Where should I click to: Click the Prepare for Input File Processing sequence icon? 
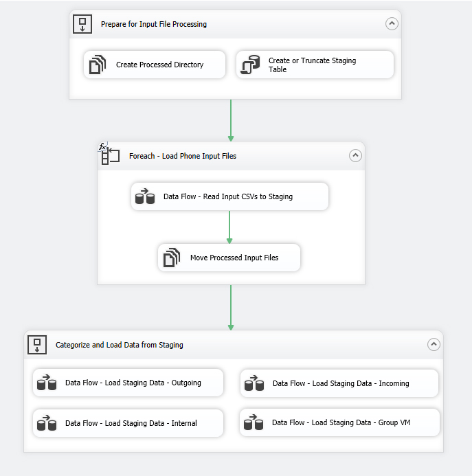coord(83,25)
